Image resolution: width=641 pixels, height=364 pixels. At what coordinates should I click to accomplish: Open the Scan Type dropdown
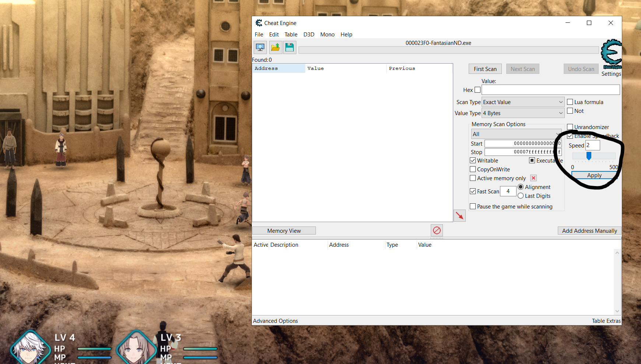(x=523, y=102)
